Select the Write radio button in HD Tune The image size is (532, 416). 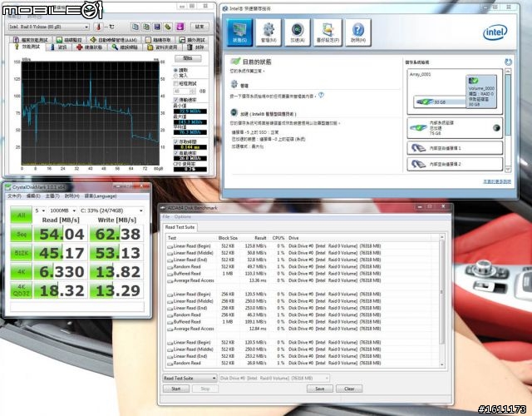pyautogui.click(x=175, y=76)
